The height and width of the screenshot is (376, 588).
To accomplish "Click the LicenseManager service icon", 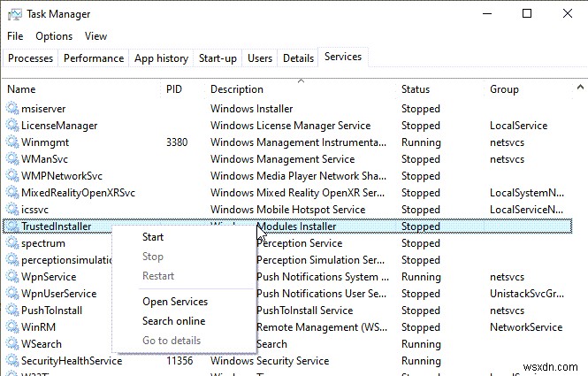I will (x=11, y=126).
